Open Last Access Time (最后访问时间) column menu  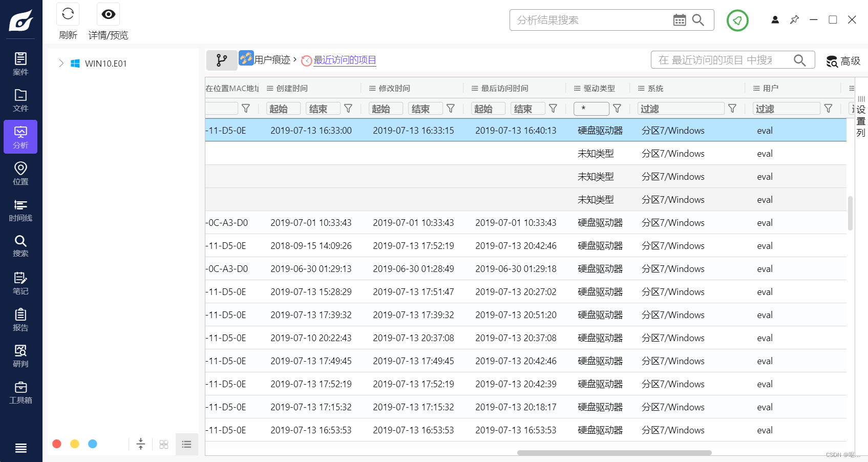pos(475,89)
